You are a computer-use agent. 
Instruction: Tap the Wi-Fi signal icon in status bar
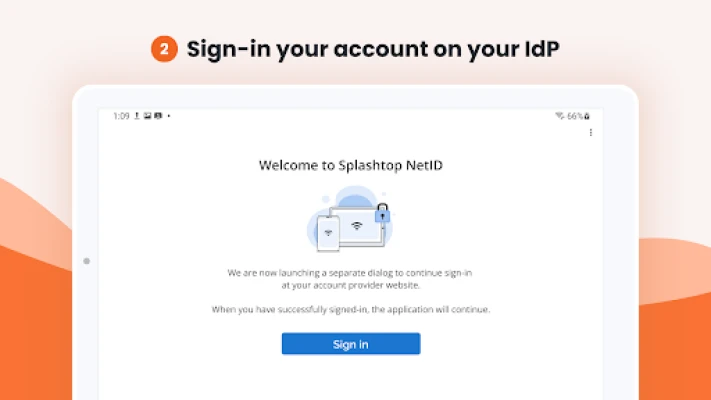tap(560, 116)
